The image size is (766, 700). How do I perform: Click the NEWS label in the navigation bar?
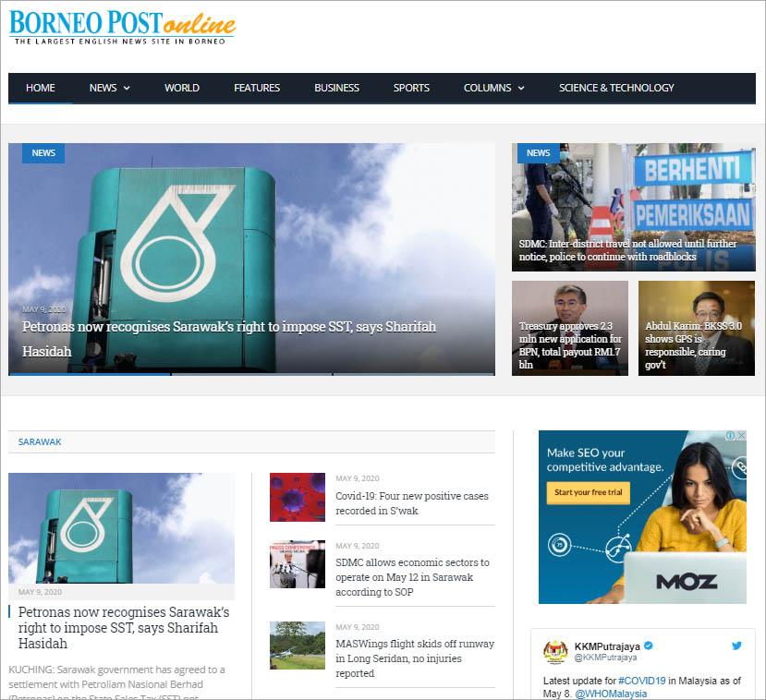(103, 88)
